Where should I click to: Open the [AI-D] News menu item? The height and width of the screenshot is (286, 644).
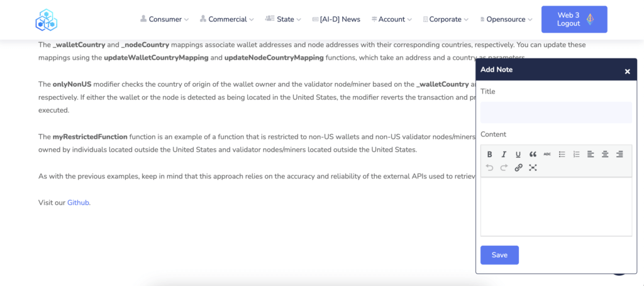pos(336,19)
